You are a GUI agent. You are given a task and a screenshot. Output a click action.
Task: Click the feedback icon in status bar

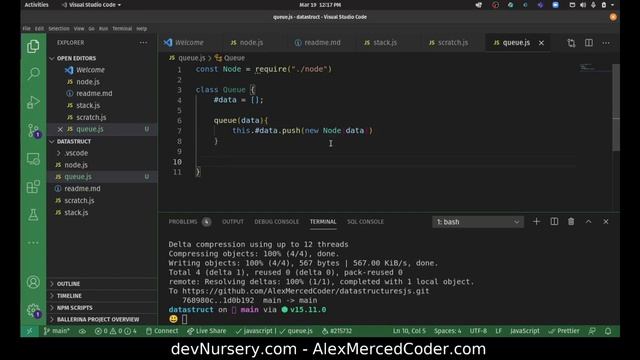[x=592, y=331]
